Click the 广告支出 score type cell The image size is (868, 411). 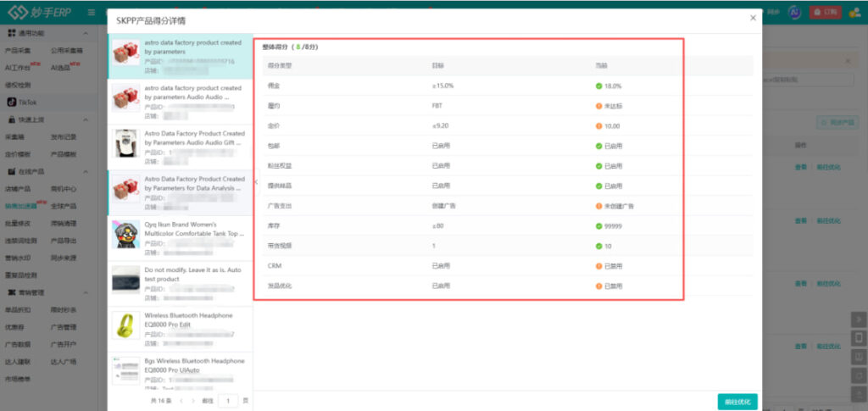(x=280, y=206)
